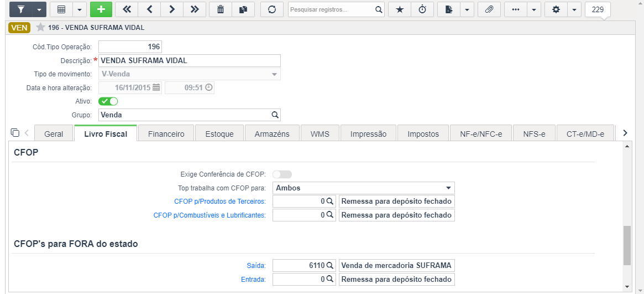The width and height of the screenshot is (644, 294).
Task: Edit the Cód.Tipo Operação field
Action: click(x=130, y=47)
